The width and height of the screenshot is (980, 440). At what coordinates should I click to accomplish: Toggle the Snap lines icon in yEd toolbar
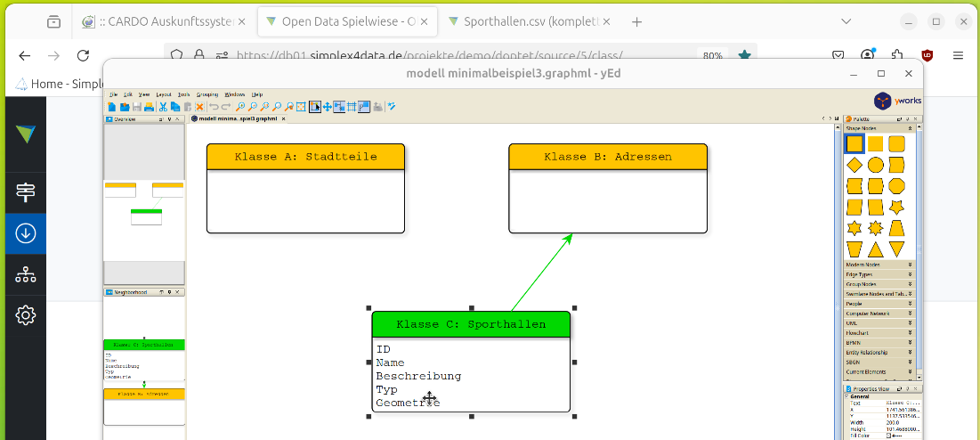(x=339, y=107)
